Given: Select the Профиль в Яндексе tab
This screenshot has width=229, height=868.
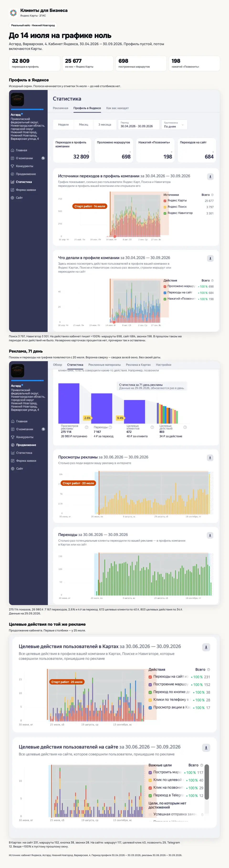Looking at the screenshot, I should coord(87,108).
